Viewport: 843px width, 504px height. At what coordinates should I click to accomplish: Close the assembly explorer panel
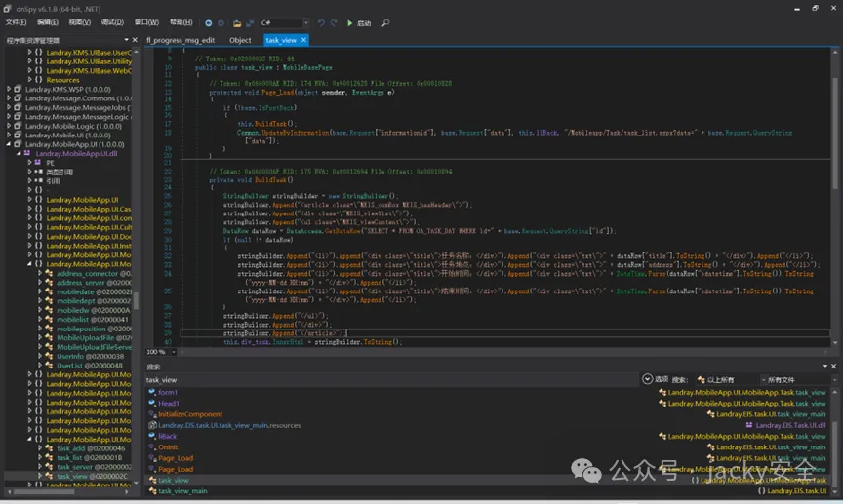(135, 40)
